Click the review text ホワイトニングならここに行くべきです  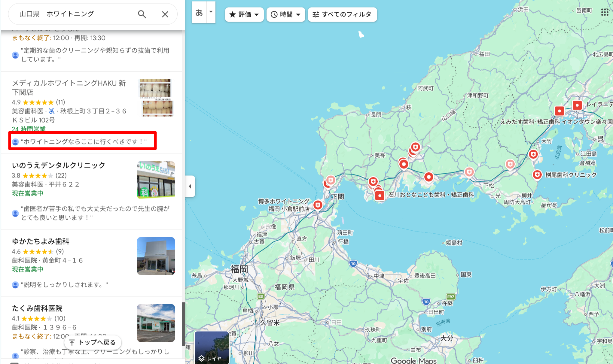[84, 141]
